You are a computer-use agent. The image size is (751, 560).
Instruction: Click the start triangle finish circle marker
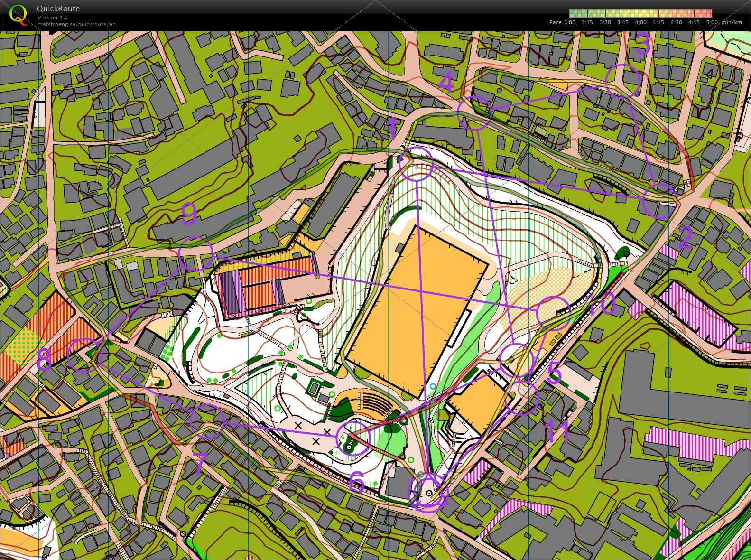(x=428, y=493)
